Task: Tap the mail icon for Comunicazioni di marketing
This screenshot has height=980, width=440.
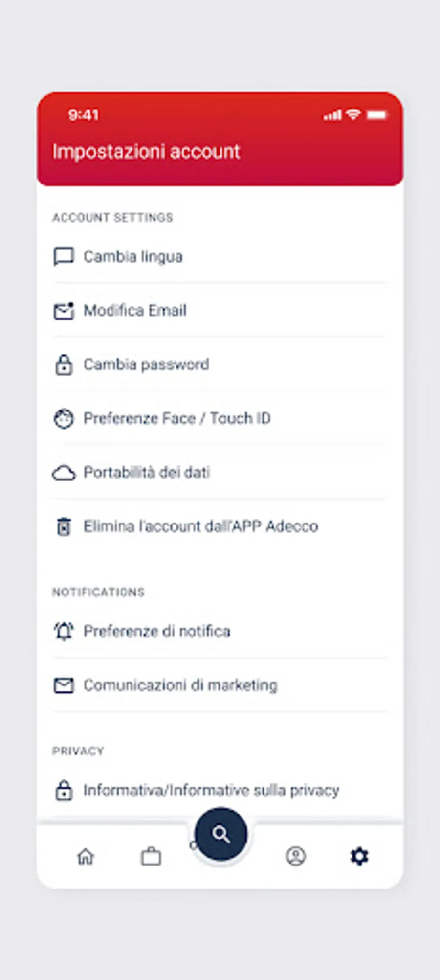Action: coord(64,685)
